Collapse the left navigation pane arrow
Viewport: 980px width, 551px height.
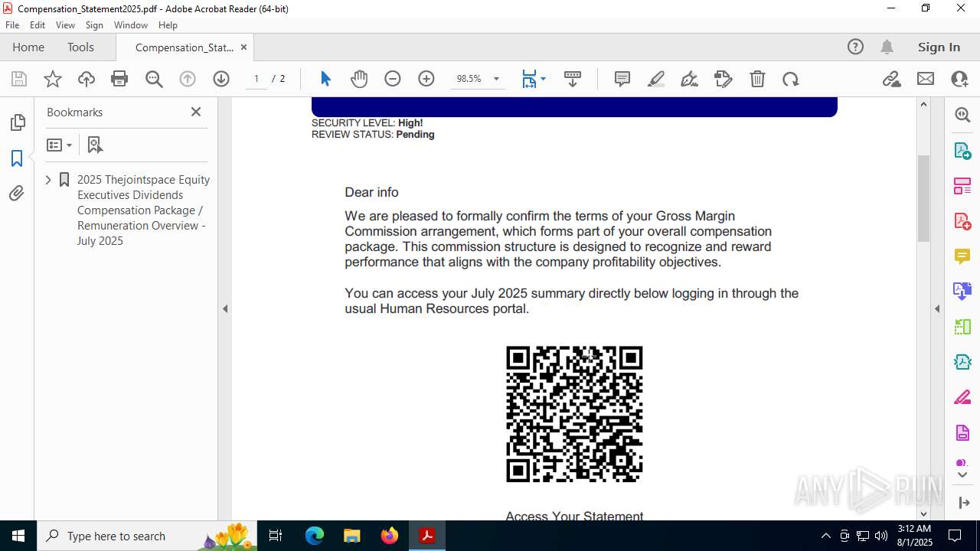pyautogui.click(x=225, y=308)
